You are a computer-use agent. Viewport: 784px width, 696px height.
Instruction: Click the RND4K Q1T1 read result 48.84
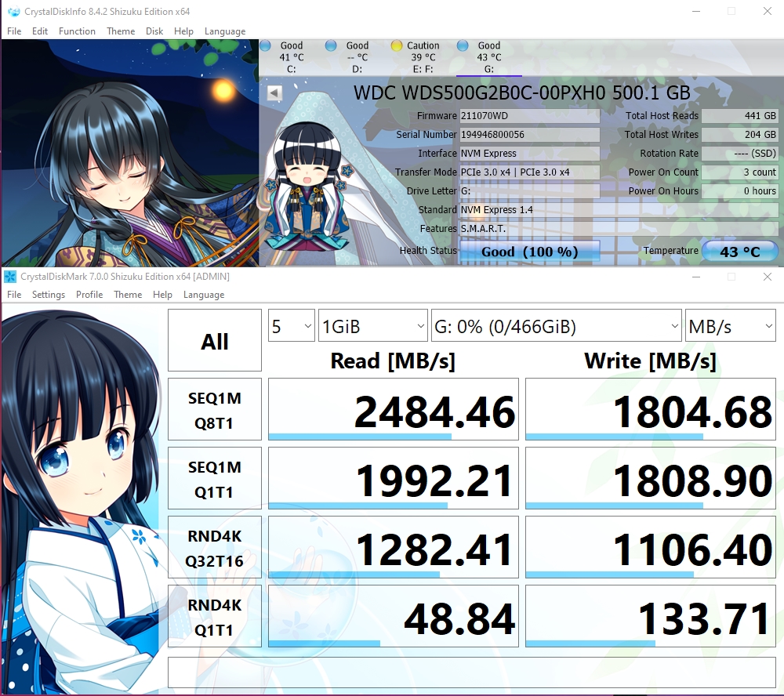(x=394, y=617)
